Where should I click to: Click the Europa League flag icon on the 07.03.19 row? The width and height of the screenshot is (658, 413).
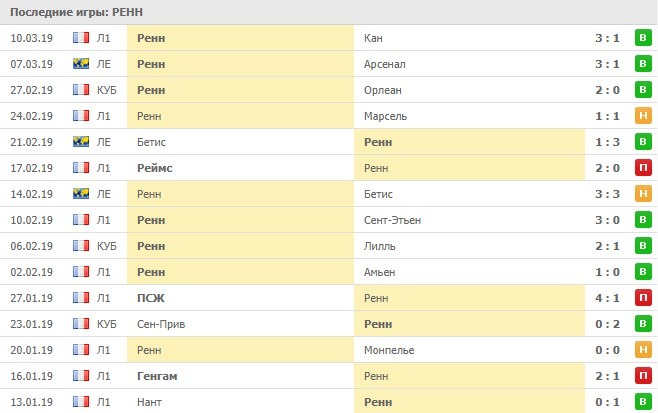pyautogui.click(x=81, y=64)
